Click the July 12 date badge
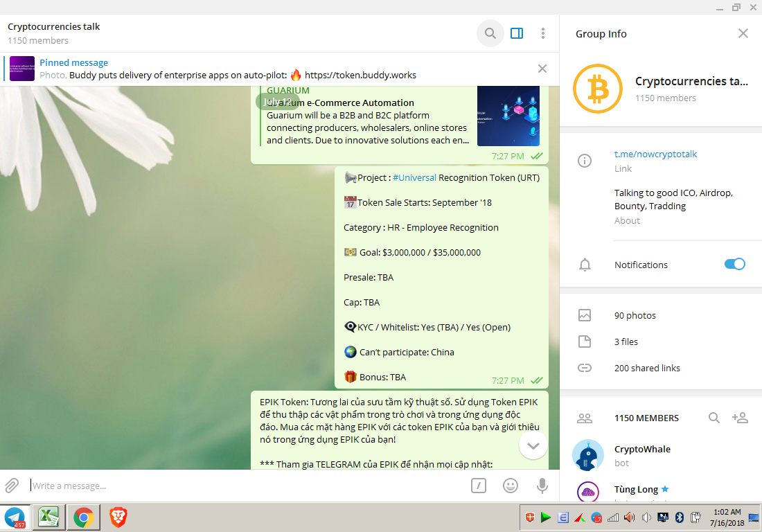The width and height of the screenshot is (762, 532). tap(278, 102)
